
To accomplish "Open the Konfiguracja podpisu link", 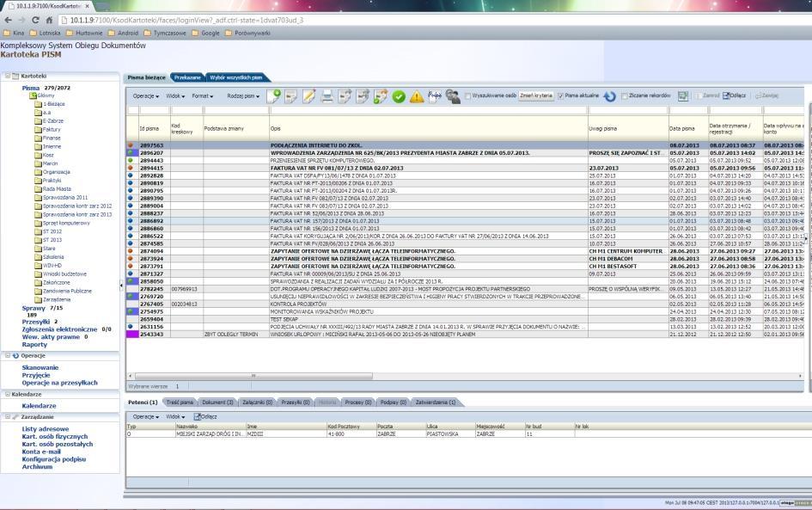I will [x=54, y=459].
